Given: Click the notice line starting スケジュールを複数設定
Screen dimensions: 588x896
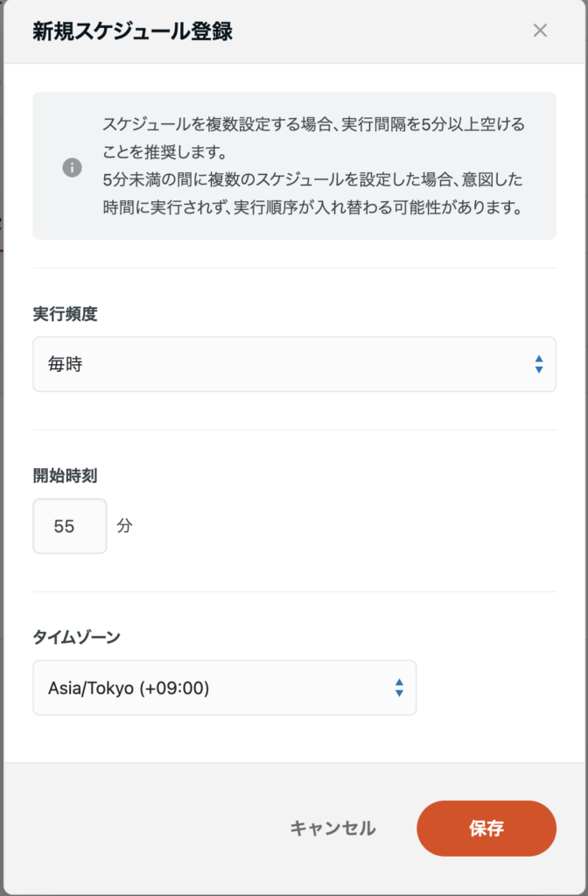Looking at the screenshot, I should click(x=313, y=124).
